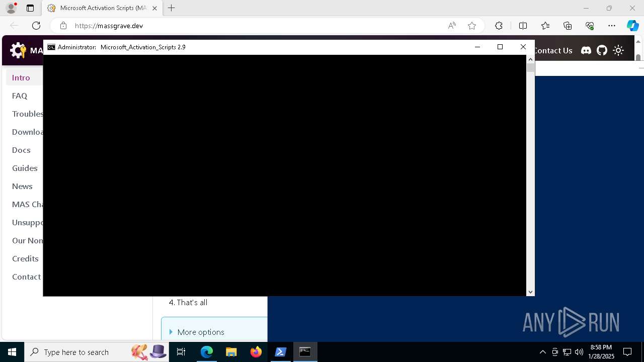Click console scrollbar up arrow

click(530, 59)
